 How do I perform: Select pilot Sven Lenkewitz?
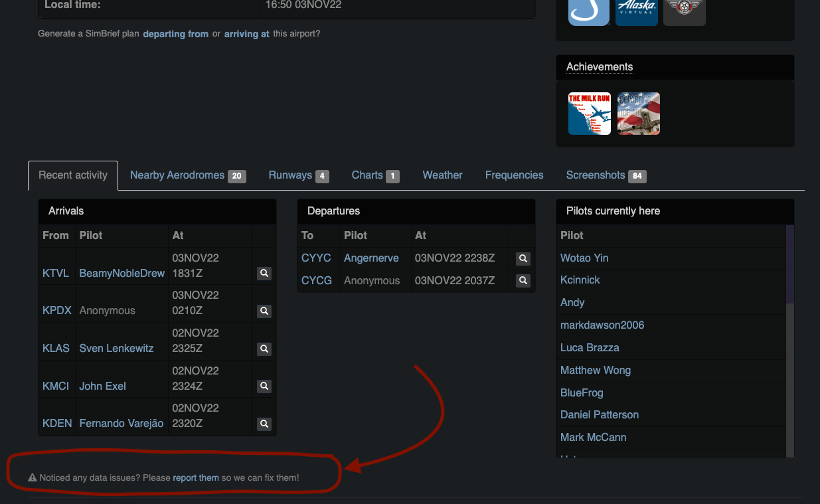coord(116,348)
